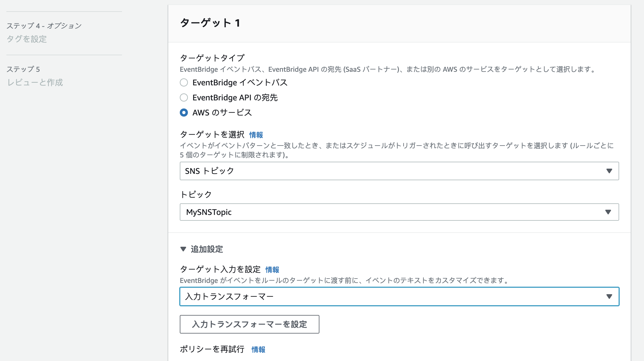Open 情報 link next to ターゲット入力を設定
Viewport: 644px width, 361px height.
tap(272, 270)
